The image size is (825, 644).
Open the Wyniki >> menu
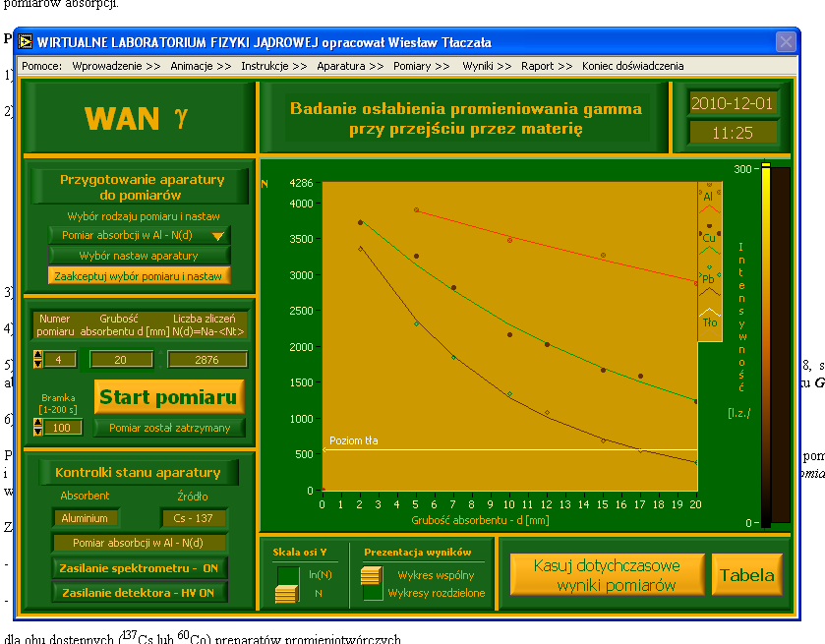pos(487,66)
